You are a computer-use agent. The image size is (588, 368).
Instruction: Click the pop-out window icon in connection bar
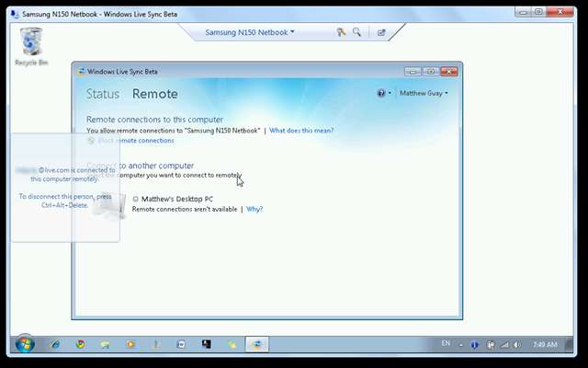tap(381, 33)
